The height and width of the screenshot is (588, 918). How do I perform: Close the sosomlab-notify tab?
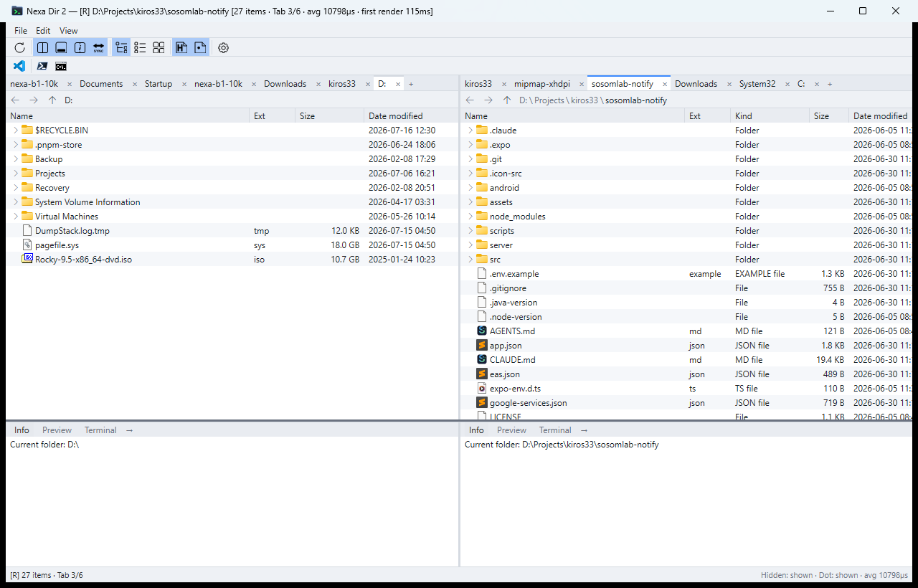pyautogui.click(x=665, y=84)
